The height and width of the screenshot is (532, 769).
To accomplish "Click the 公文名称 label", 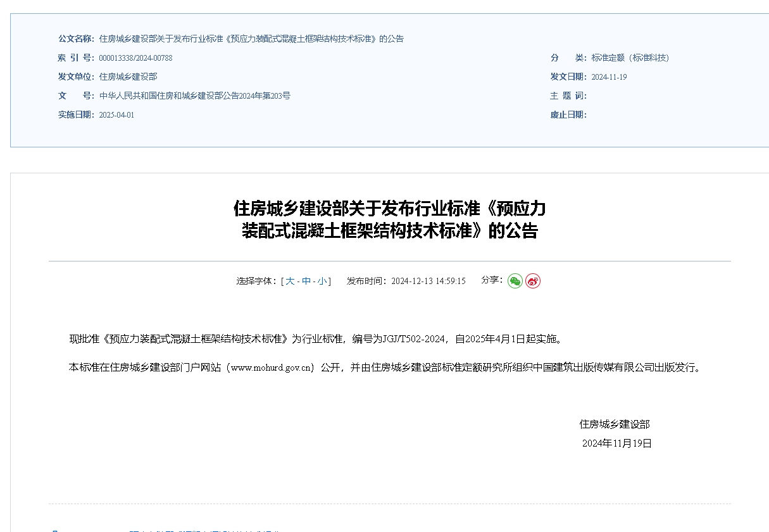I will click(x=76, y=39).
